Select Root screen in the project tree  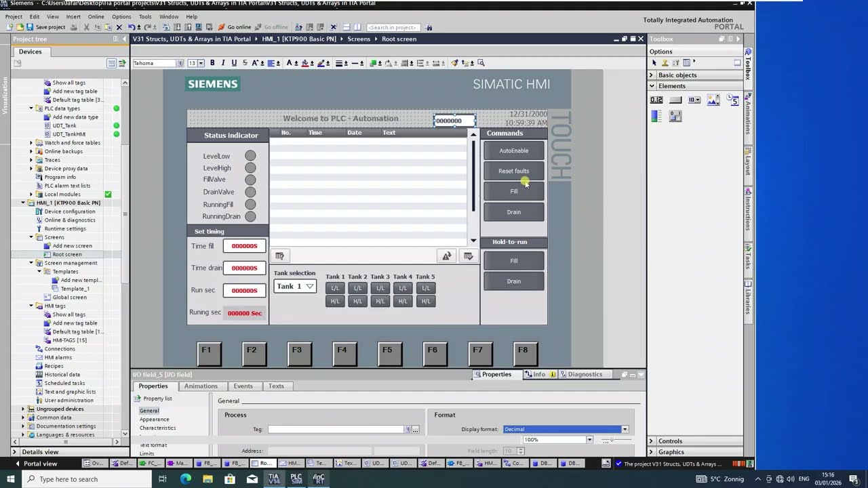pyautogui.click(x=67, y=254)
